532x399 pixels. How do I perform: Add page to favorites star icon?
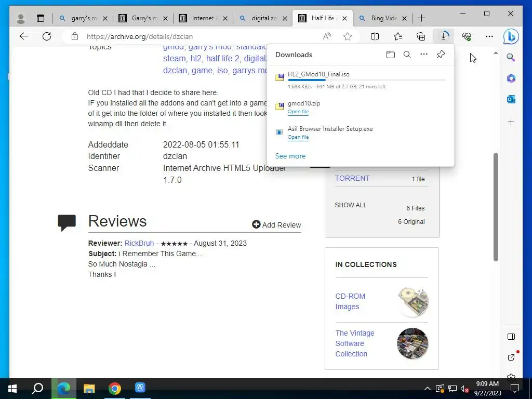pyautogui.click(x=348, y=36)
